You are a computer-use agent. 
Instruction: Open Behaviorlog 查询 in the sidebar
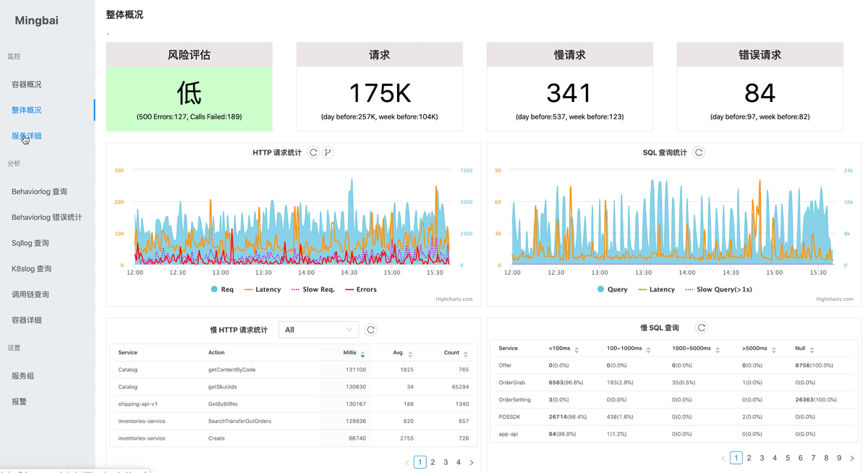[x=40, y=192]
